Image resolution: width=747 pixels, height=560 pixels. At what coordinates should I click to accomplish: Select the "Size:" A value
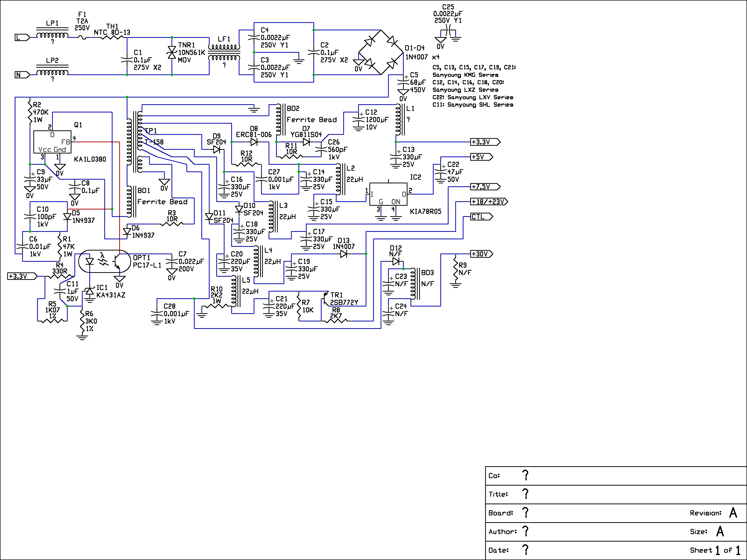[x=720, y=531]
